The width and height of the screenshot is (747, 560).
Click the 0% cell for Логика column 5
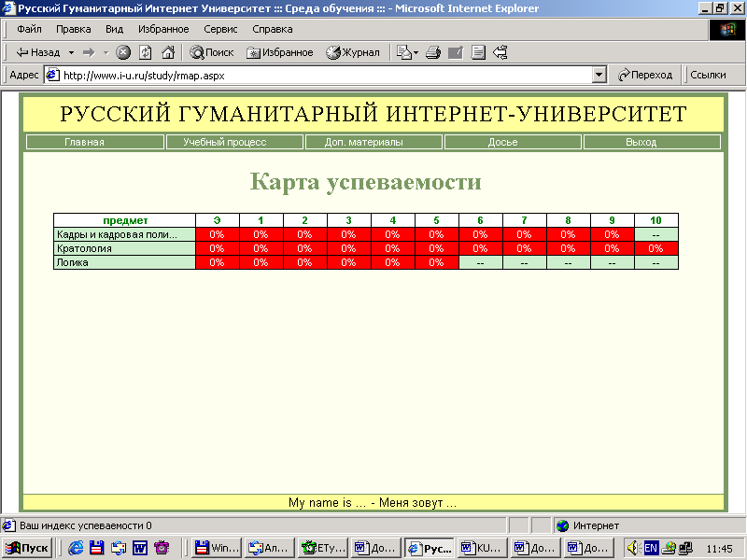click(436, 262)
